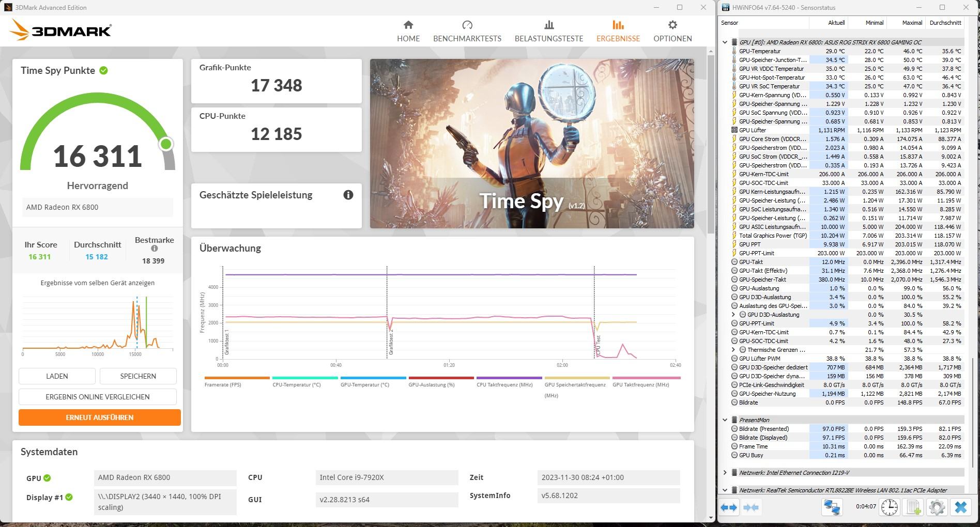Image resolution: width=980 pixels, height=527 pixels.
Task: Click thermometer icon of GPU-Hot-Spot-Temperatur row
Action: pos(734,78)
